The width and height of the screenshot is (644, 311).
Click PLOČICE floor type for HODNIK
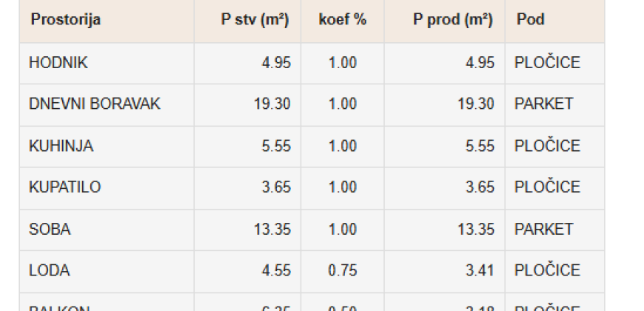coord(547,63)
